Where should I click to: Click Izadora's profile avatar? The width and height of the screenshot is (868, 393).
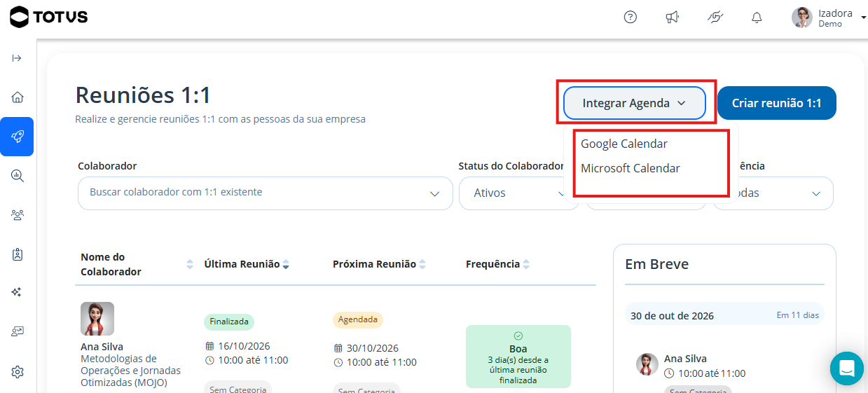click(802, 18)
